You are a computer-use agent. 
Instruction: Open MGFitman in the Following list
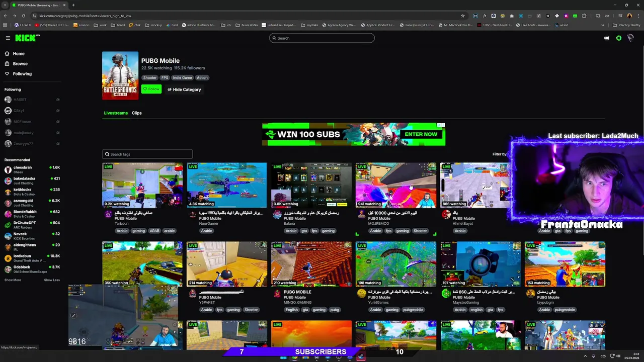click(31, 122)
